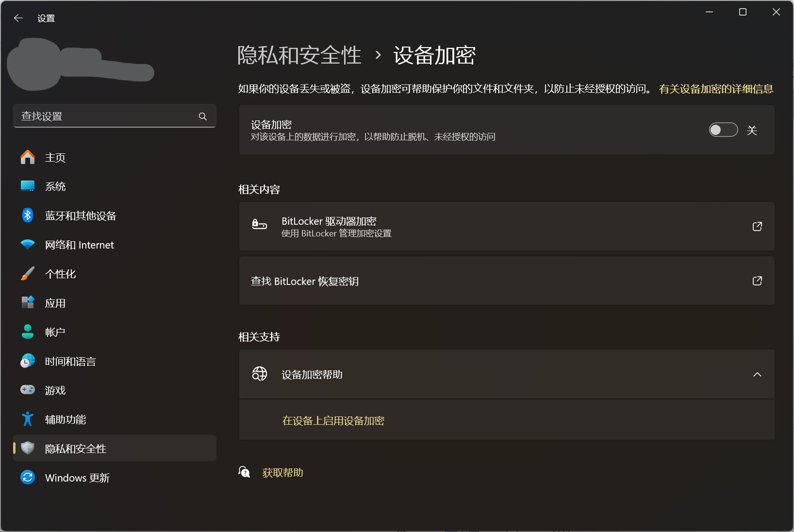Open 游戏 settings from the sidebar
The height and width of the screenshot is (532, 794).
tap(55, 390)
